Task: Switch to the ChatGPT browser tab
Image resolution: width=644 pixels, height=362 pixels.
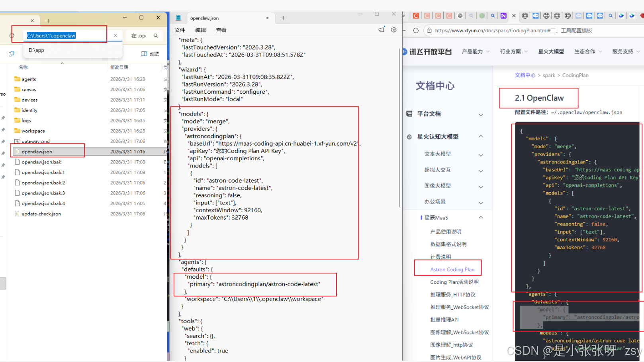Action: pyautogui.click(x=460, y=16)
